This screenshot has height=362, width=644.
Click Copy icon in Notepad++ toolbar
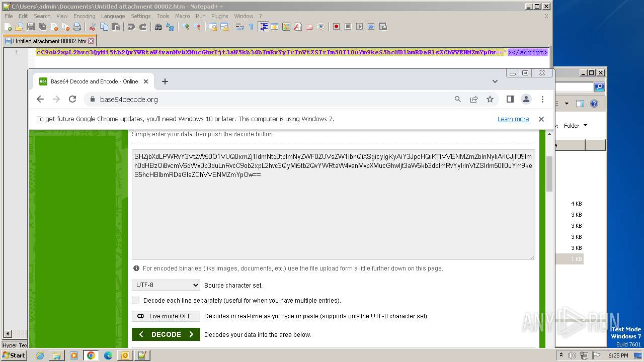(104, 27)
